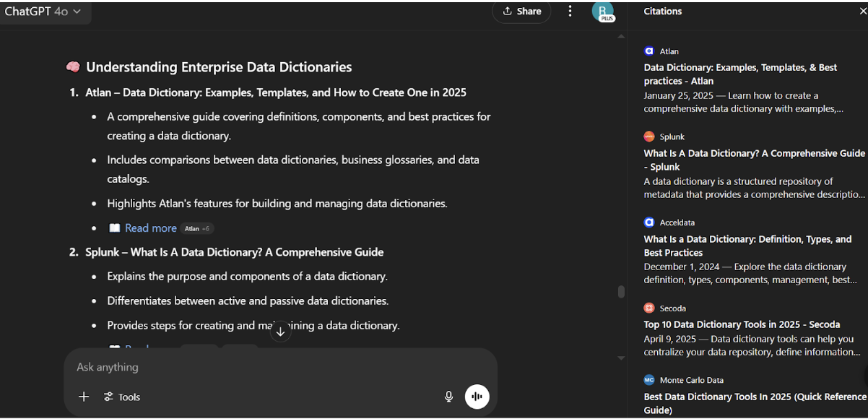Click the plus attach icon

point(84,397)
